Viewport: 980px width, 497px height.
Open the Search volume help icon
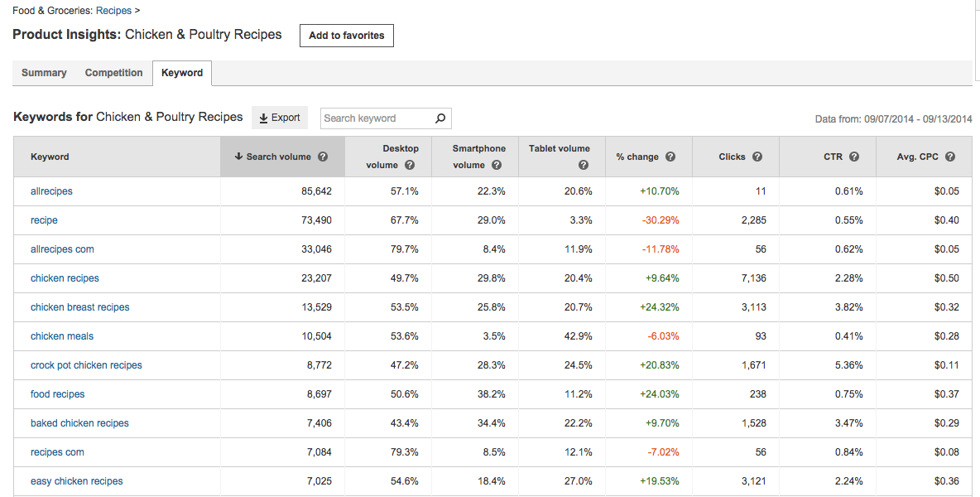tap(323, 156)
